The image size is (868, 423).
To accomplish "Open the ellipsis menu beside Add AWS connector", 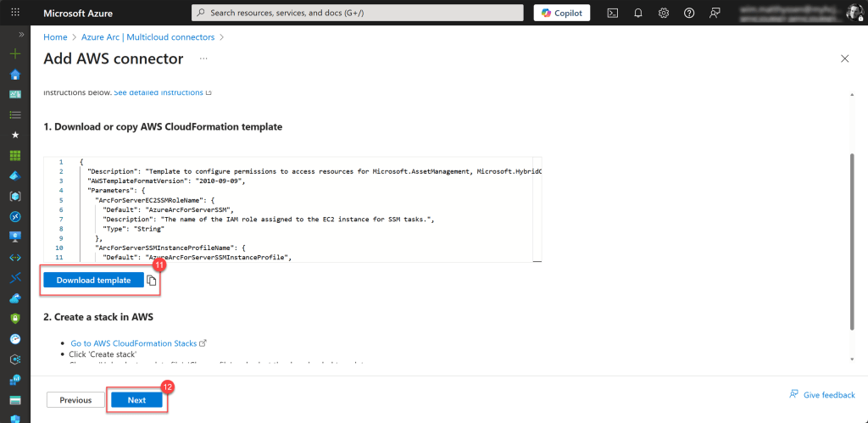I will click(203, 58).
